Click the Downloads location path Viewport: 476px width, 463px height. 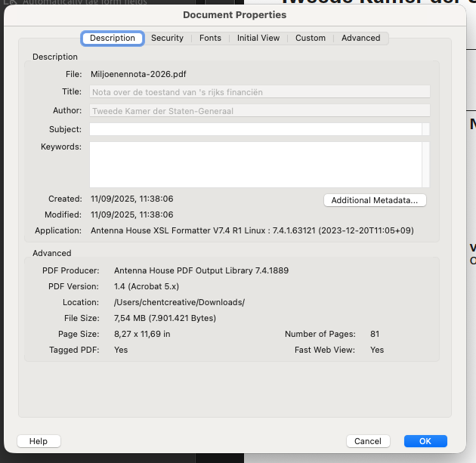click(179, 302)
